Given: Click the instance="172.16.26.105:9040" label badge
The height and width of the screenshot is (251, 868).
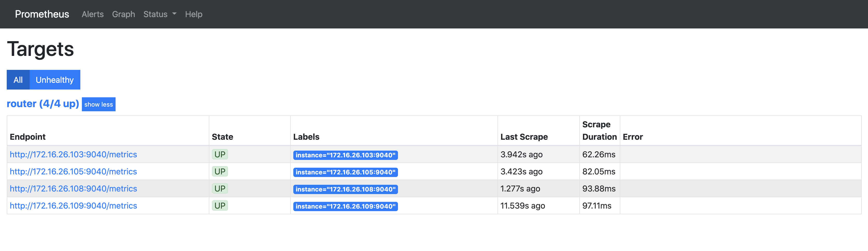Looking at the screenshot, I should pyautogui.click(x=345, y=172).
